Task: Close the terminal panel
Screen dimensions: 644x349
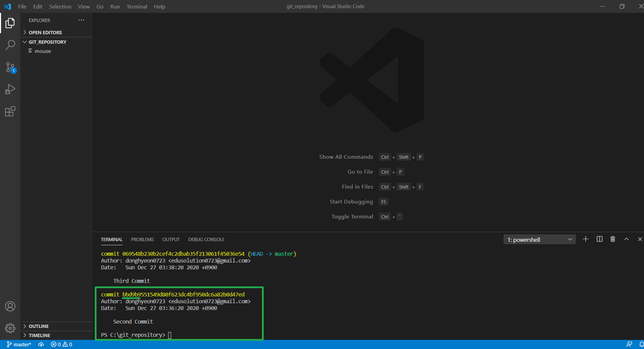Action: coord(640,239)
